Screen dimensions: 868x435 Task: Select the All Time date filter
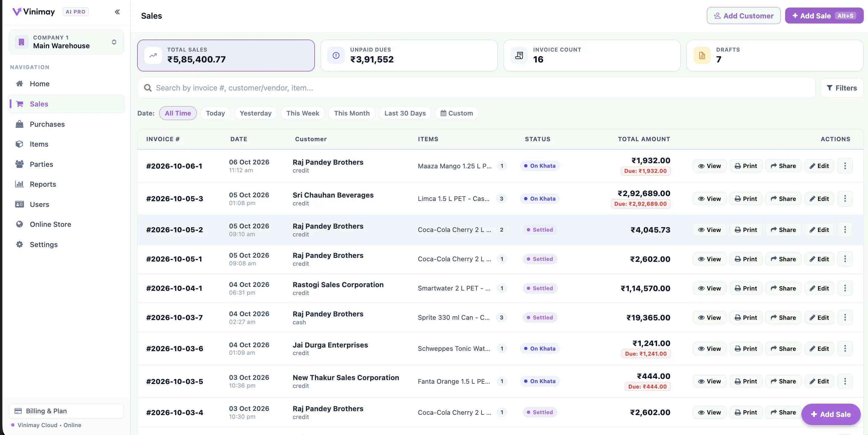[x=178, y=113]
